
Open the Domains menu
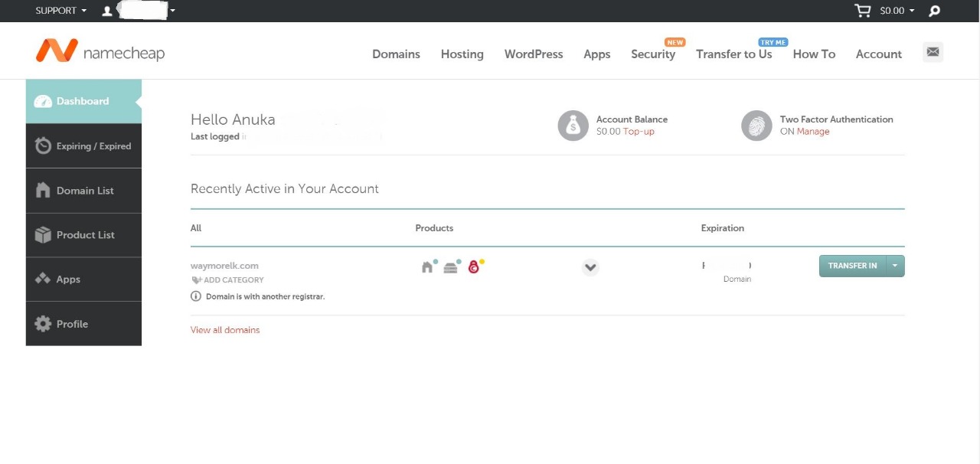396,54
